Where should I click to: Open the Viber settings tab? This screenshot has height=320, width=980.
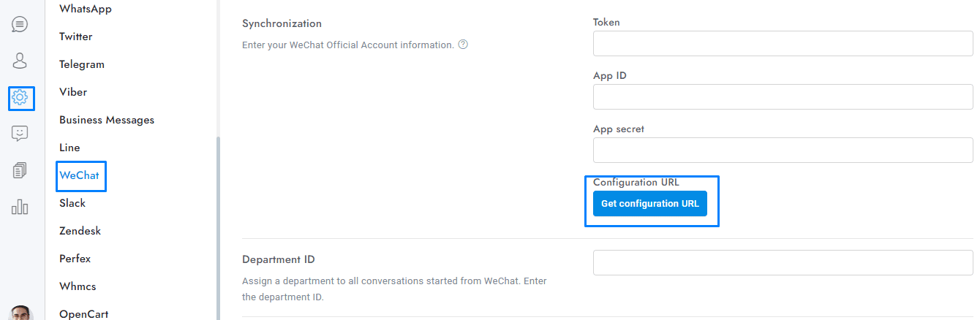click(x=73, y=92)
